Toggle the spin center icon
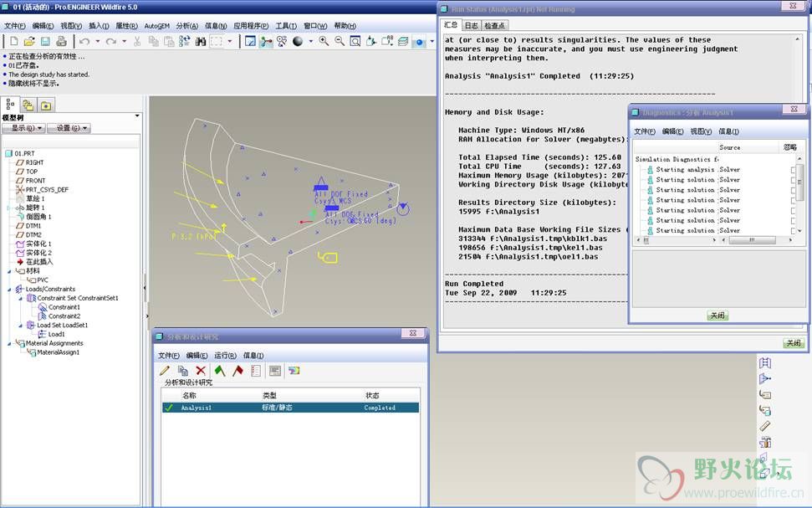The image size is (812, 508). (x=266, y=42)
